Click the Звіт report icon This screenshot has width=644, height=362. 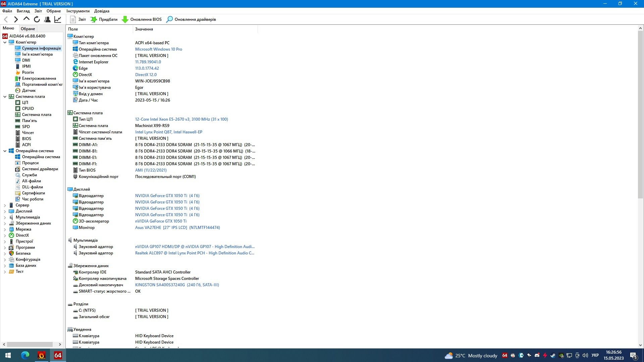73,19
